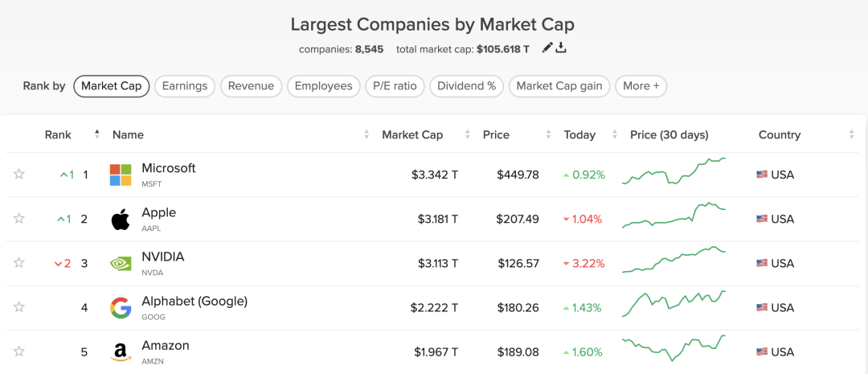The height and width of the screenshot is (374, 868).
Task: Click the pencil edit icon near total market cap
Action: coord(547,48)
